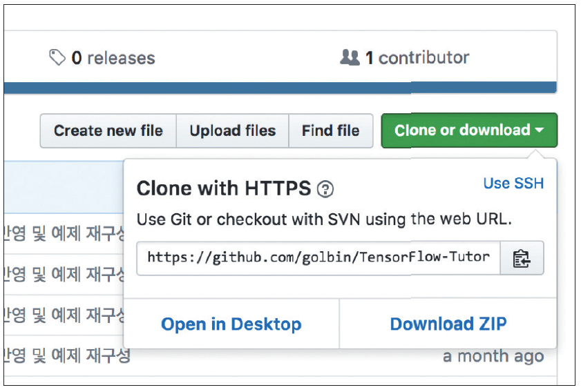Click the a month ago timestamp
This screenshot has width=581, height=392.
pos(493,356)
